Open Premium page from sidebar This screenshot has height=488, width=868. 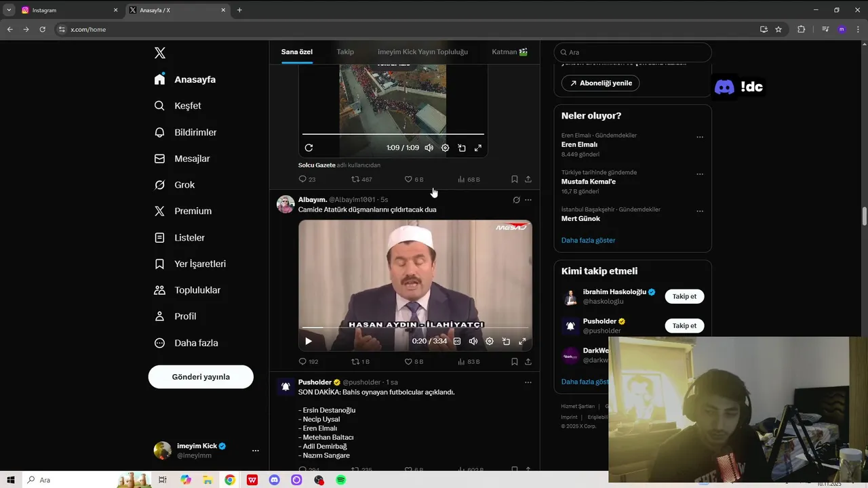182,211
